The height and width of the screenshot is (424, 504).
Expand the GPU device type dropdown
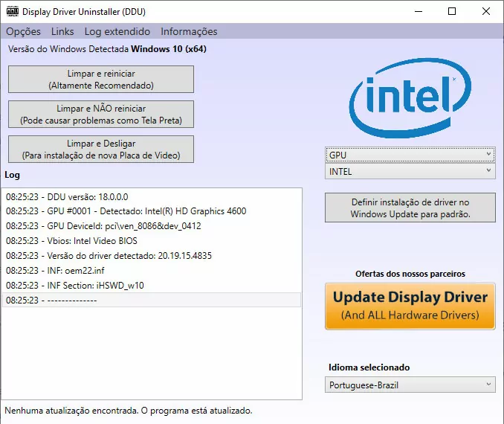click(410, 155)
